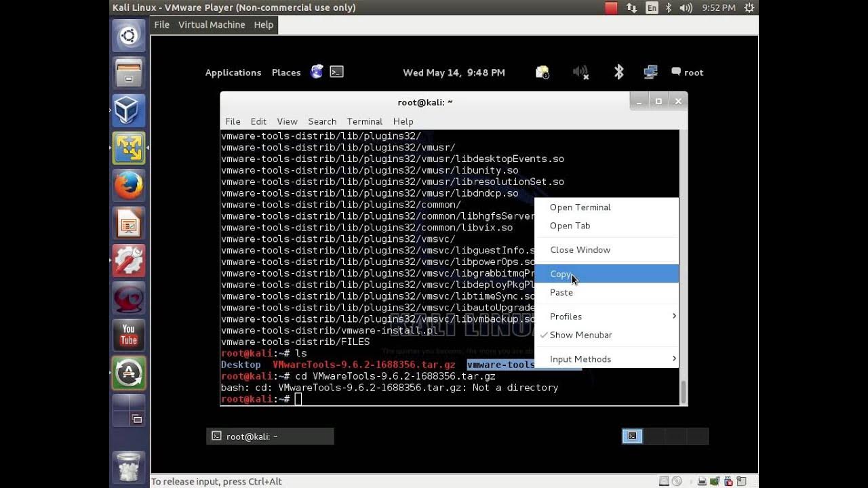Viewport: 868px width, 488px height.
Task: Click the root@kali taskbar window button
Action: click(x=270, y=436)
